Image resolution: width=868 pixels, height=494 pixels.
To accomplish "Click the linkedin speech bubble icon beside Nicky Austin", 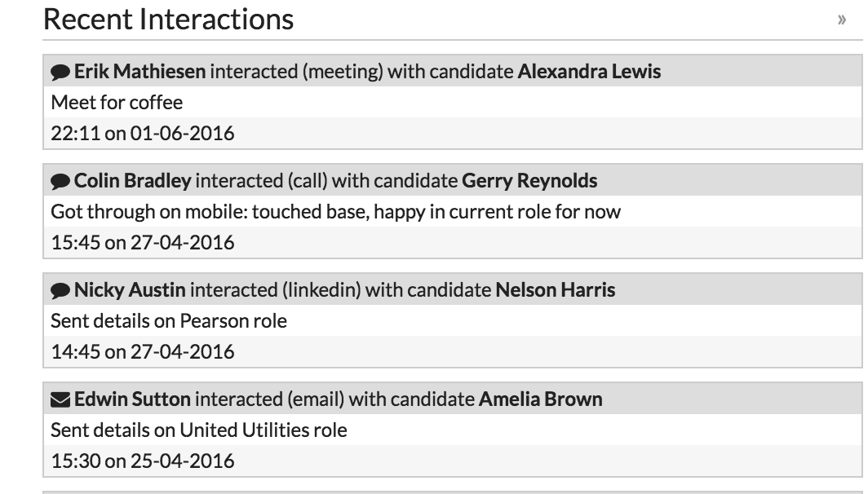I will pos(60,290).
